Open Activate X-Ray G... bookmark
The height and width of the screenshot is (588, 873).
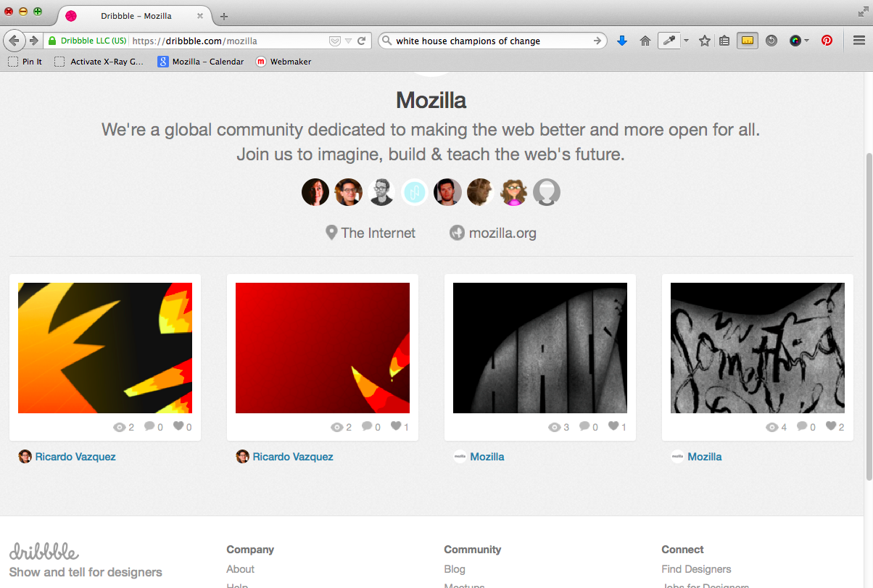click(99, 62)
